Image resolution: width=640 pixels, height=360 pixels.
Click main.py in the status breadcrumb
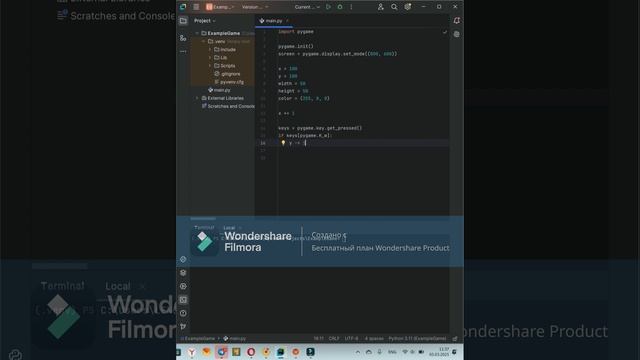coord(235,339)
